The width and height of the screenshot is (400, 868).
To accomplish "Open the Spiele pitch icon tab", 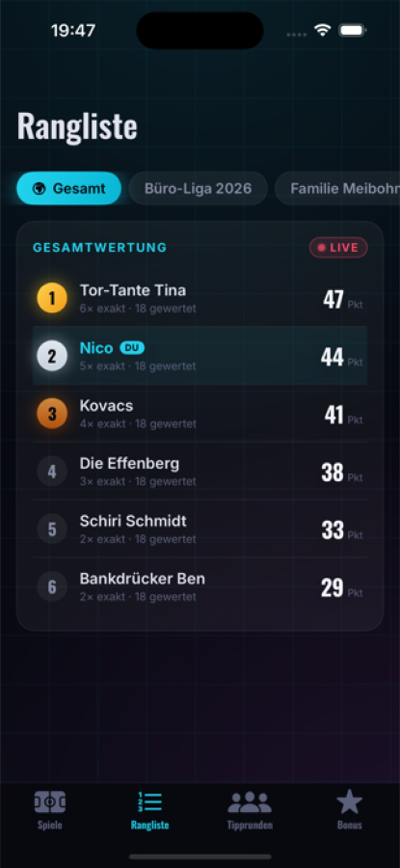I will point(50,802).
